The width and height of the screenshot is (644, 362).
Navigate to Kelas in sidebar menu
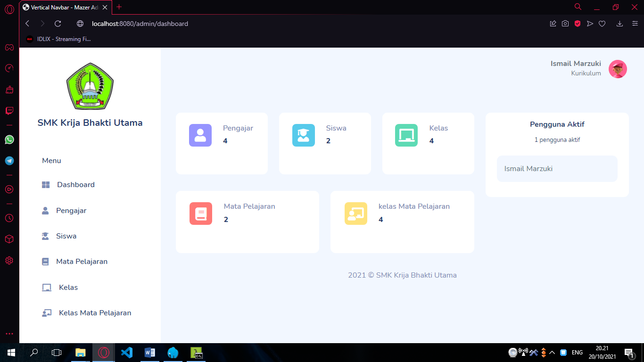point(68,288)
